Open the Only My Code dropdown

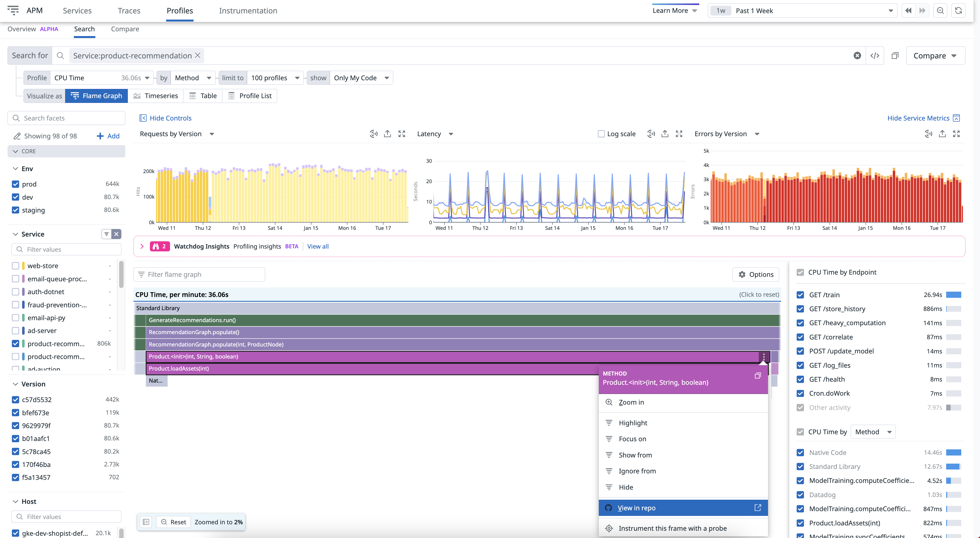(361, 78)
